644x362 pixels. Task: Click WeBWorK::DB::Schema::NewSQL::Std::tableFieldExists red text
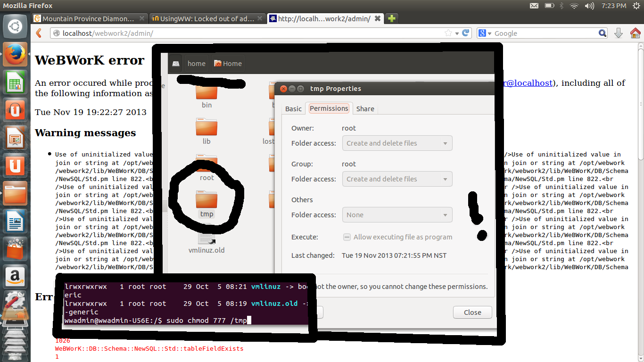(149, 349)
